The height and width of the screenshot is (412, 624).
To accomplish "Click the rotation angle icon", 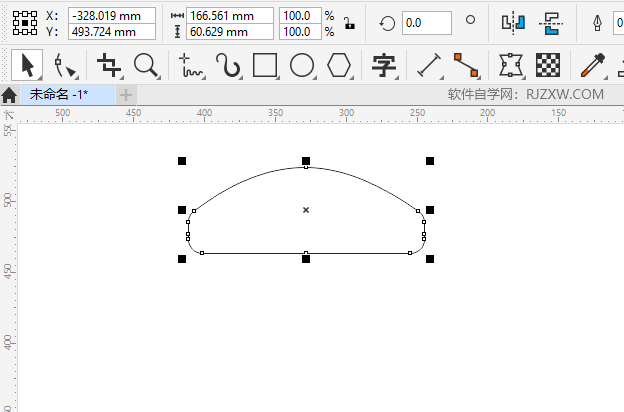I will 387,23.
